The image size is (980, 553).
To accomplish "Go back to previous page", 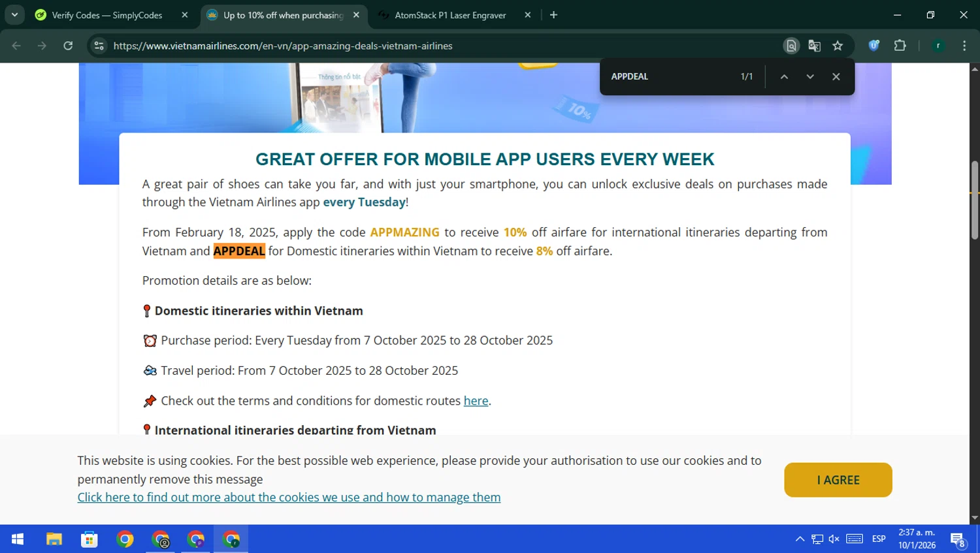I will (x=16, y=46).
